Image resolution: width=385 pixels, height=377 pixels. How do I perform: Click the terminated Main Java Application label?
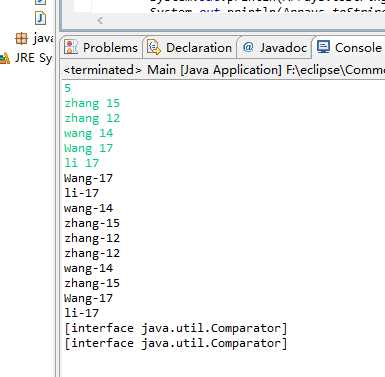(x=224, y=70)
